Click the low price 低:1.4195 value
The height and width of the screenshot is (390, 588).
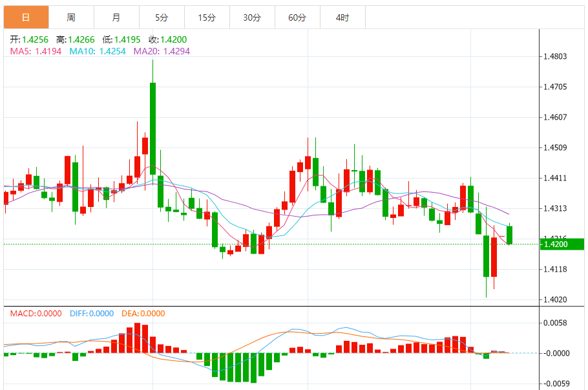(121, 39)
